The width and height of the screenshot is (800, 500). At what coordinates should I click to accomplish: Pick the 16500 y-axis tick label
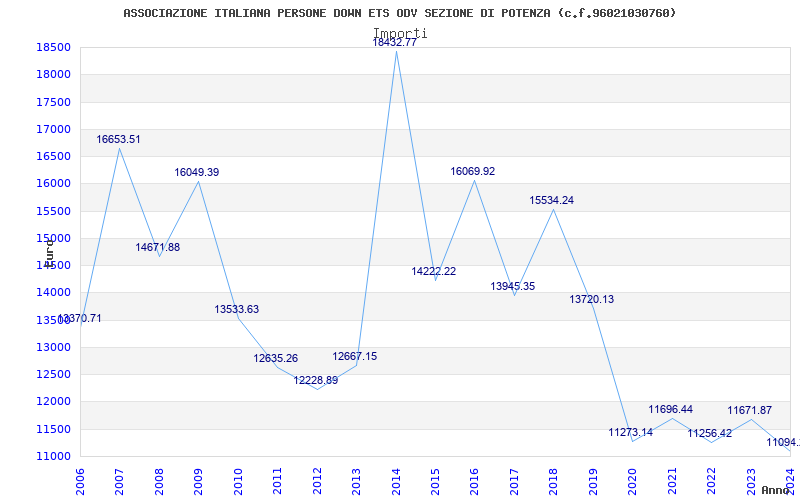pos(53,157)
